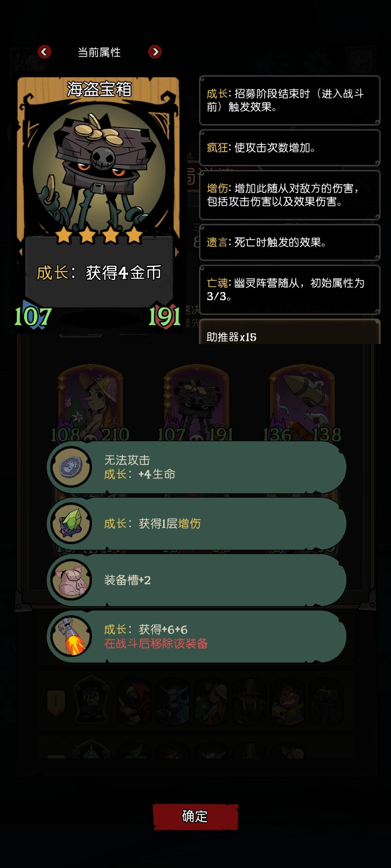
Task: Tap the 增伤 keyword description box
Action: point(290,195)
